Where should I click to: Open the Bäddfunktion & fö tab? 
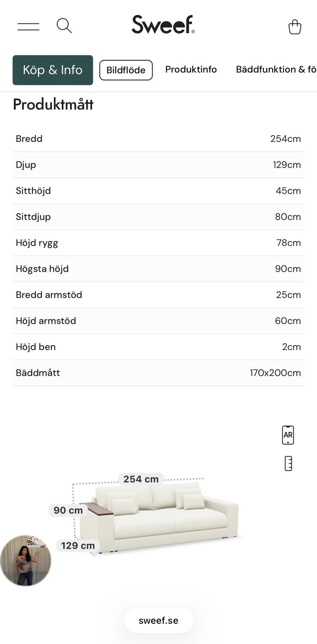click(x=276, y=69)
